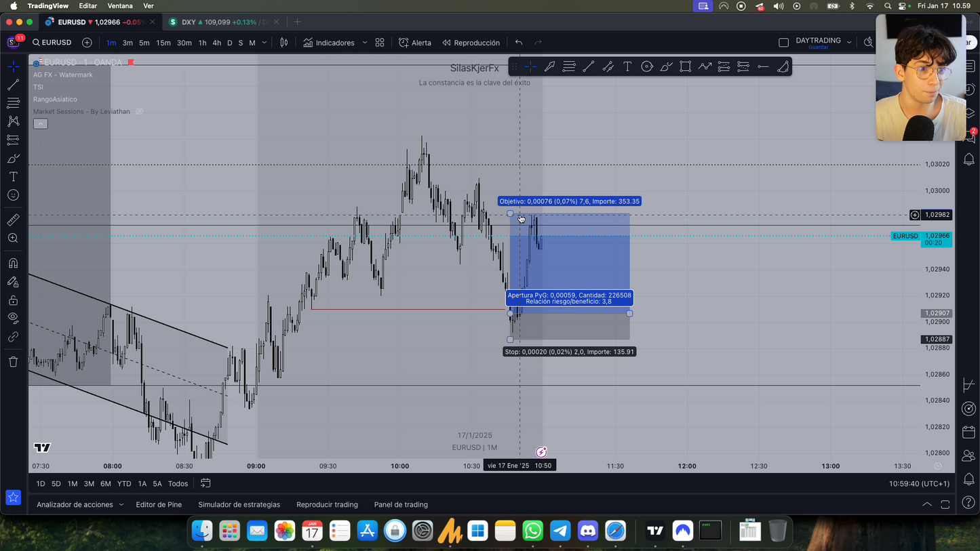
Task: Open the candlestick chart type selector
Action: pyautogui.click(x=284, y=43)
